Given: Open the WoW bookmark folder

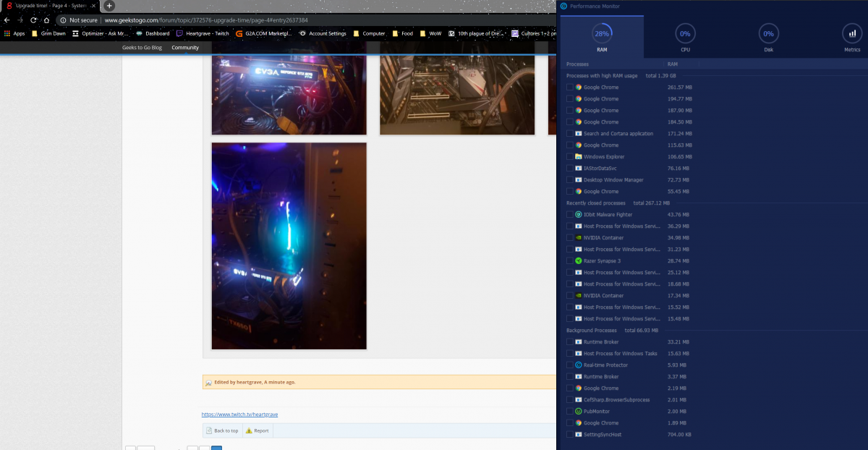Looking at the screenshot, I should [430, 33].
